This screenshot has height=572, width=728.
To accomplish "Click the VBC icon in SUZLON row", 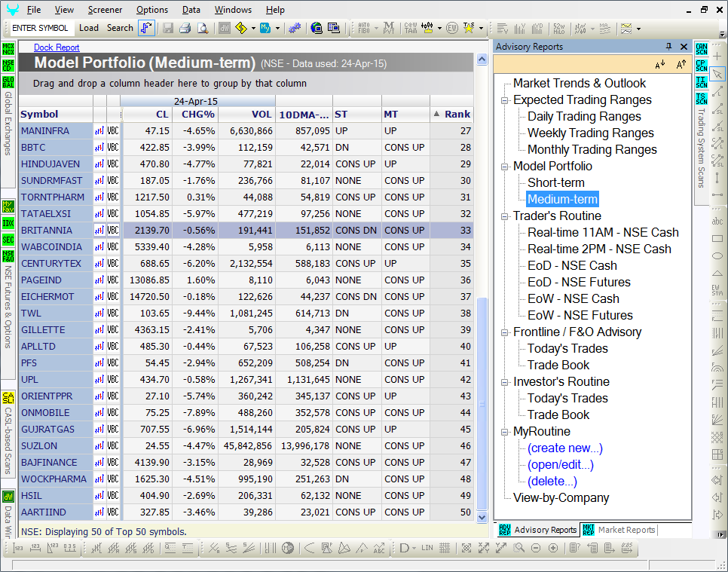I will coord(113,445).
